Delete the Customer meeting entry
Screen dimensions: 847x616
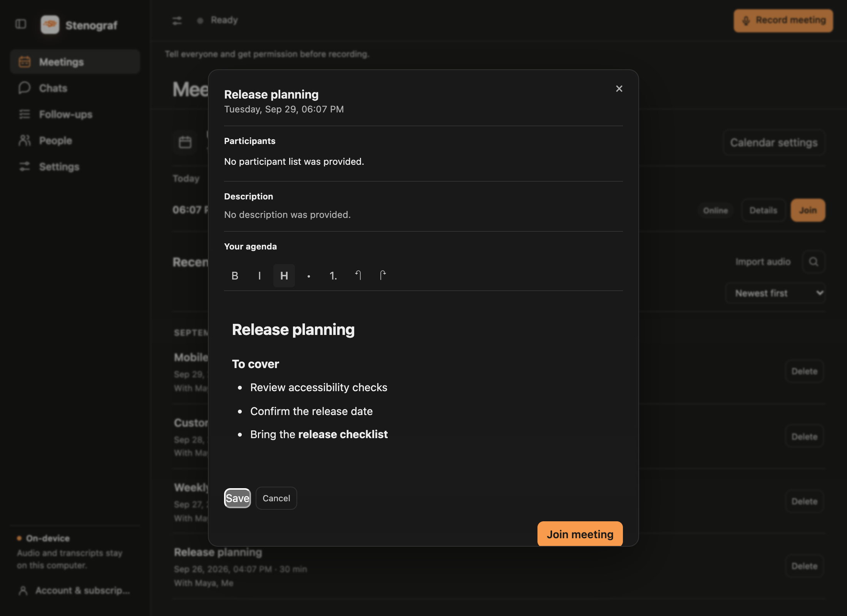tap(804, 437)
